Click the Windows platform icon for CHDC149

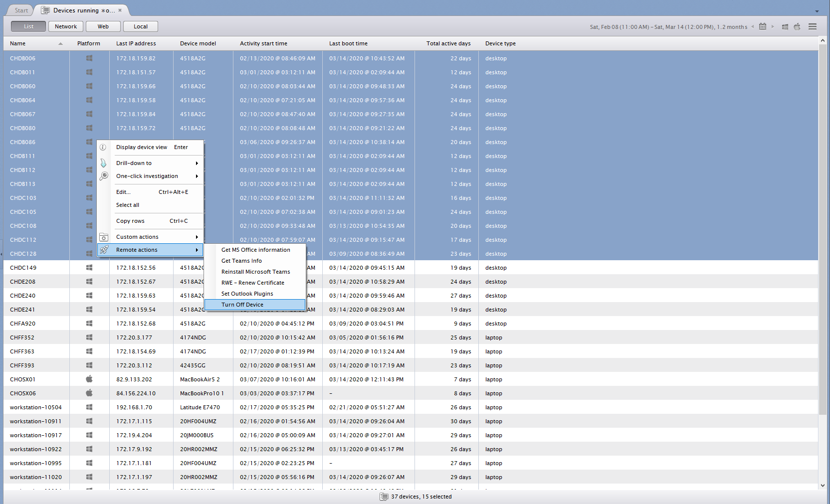[x=89, y=268]
